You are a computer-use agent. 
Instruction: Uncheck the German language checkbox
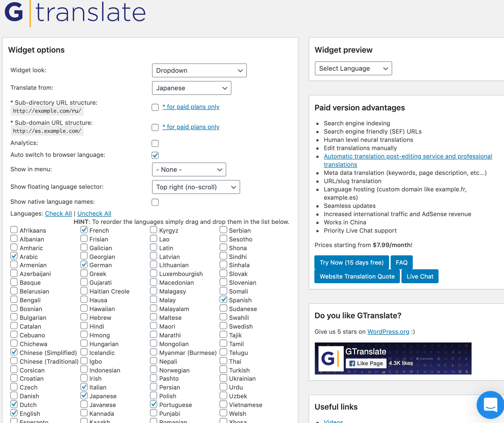[84, 264]
